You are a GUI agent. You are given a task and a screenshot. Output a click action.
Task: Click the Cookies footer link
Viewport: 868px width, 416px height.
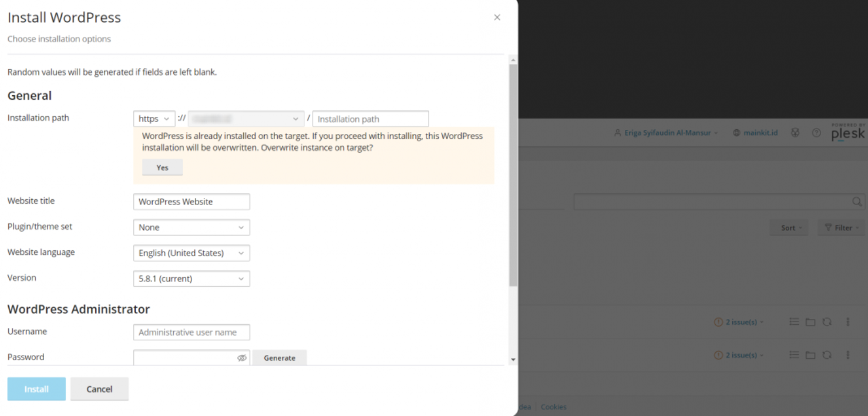554,407
